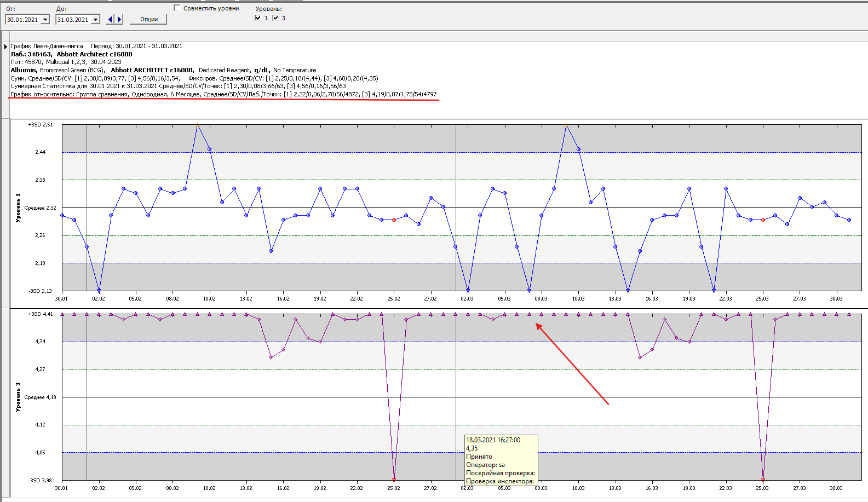
Task: Click orange +3SD marker near 09.02 on Level 1
Action: click(197, 125)
